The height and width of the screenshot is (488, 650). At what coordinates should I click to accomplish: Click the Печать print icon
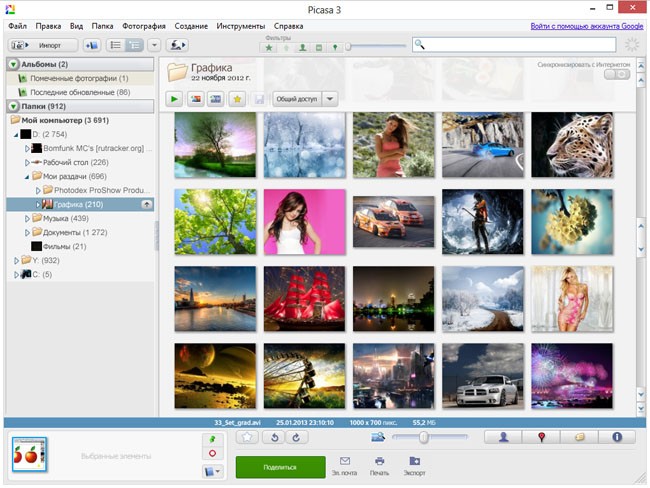(x=379, y=466)
